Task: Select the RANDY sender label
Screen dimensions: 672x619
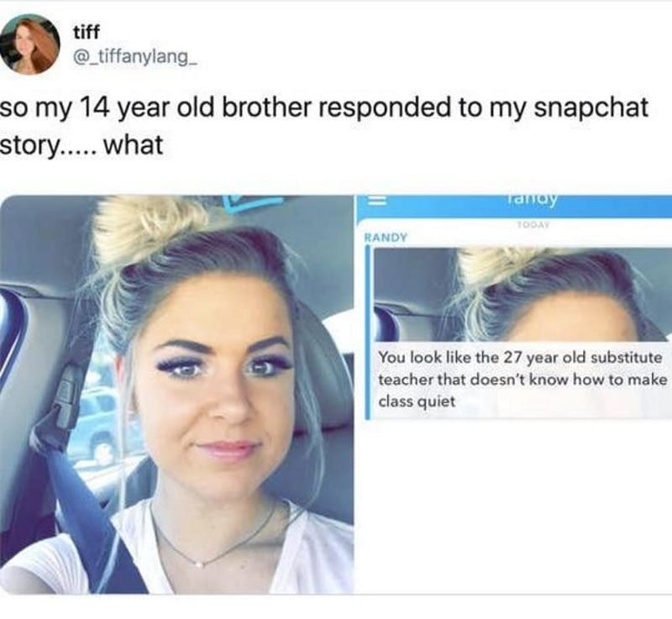Action: pos(386,237)
